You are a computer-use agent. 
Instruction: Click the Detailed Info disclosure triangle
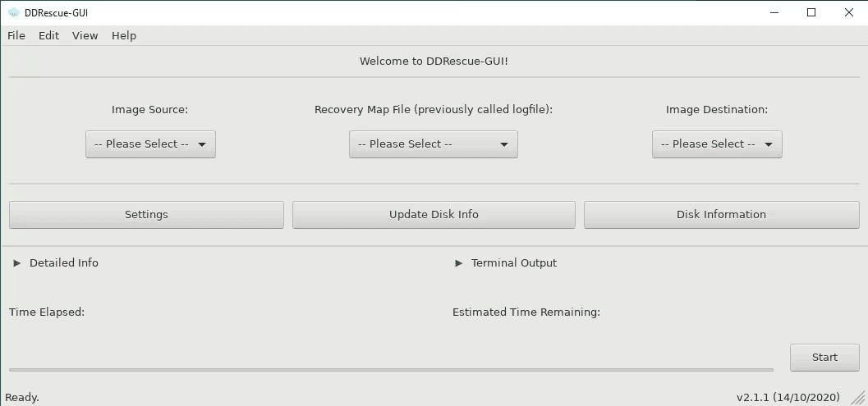click(17, 263)
